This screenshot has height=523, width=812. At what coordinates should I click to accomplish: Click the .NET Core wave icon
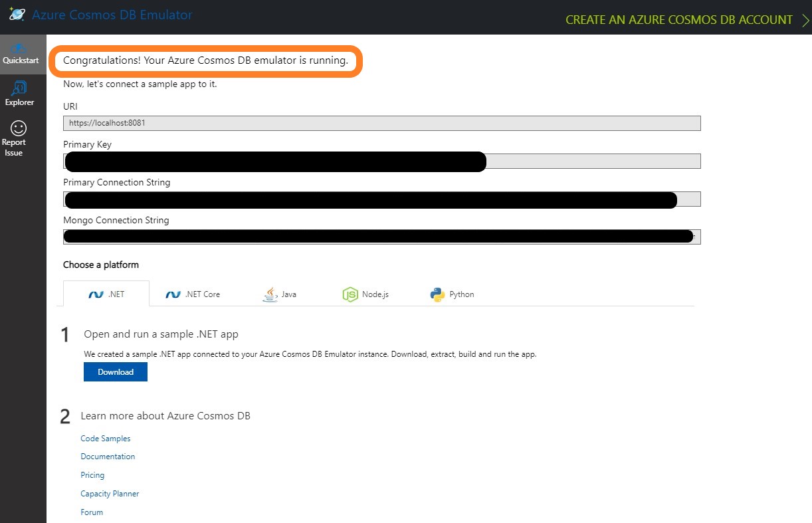tap(173, 294)
